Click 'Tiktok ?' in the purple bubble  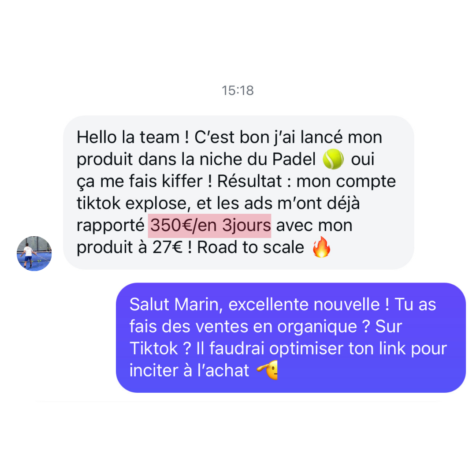tap(160, 349)
